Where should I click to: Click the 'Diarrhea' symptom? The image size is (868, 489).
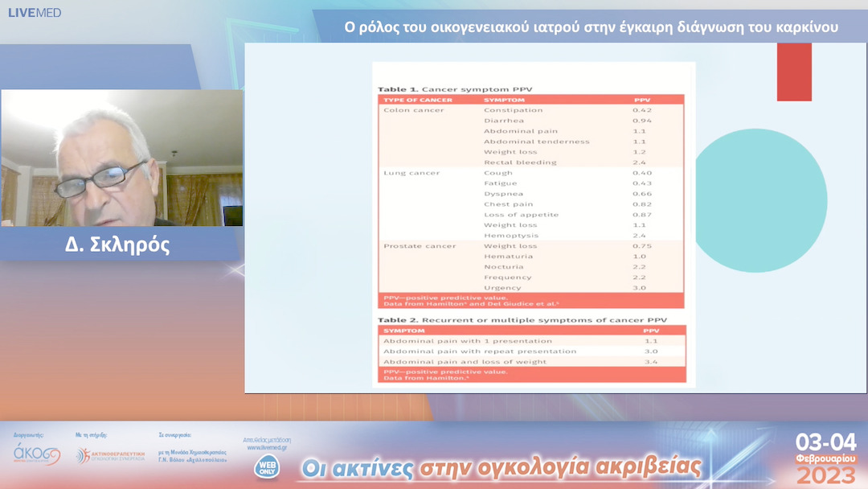pyautogui.click(x=504, y=121)
